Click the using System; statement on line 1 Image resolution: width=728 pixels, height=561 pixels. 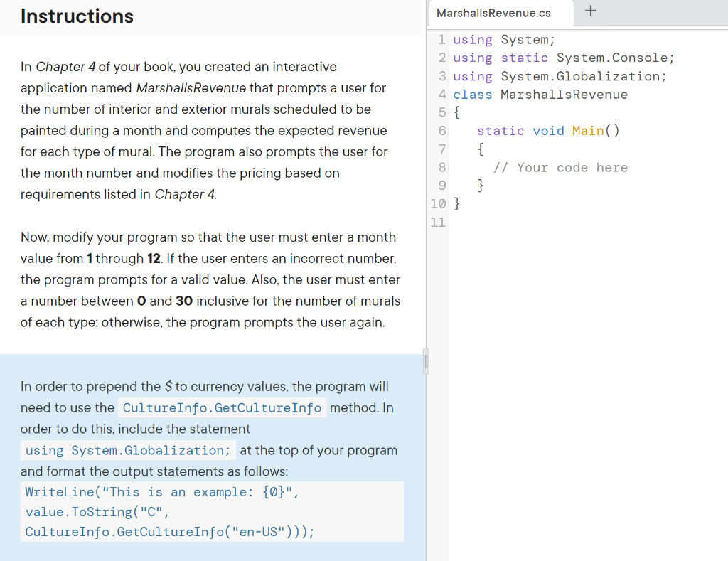(x=505, y=39)
